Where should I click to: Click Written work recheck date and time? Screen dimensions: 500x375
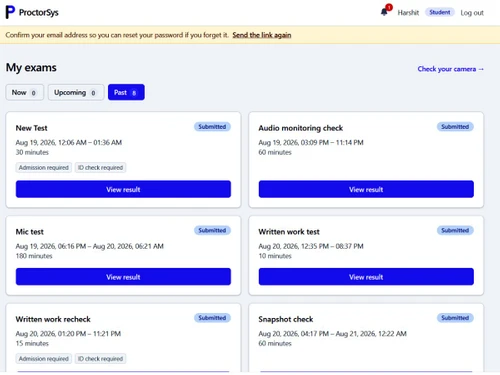tap(68, 334)
